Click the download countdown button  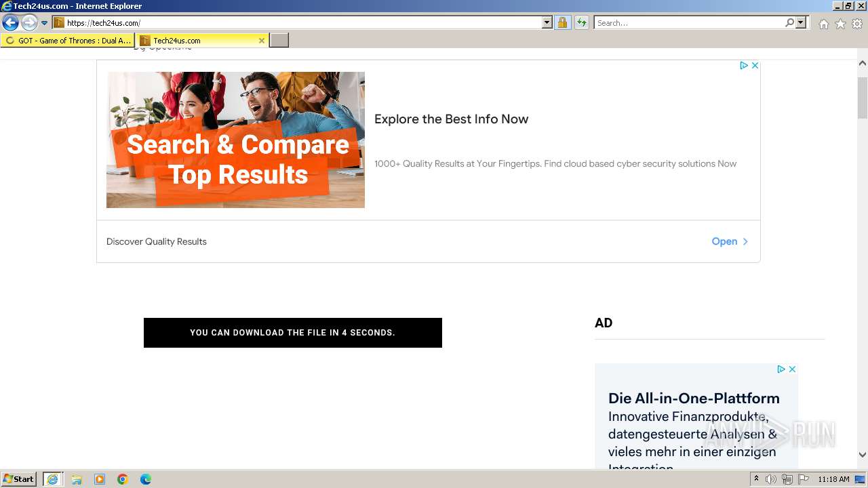pyautogui.click(x=293, y=333)
